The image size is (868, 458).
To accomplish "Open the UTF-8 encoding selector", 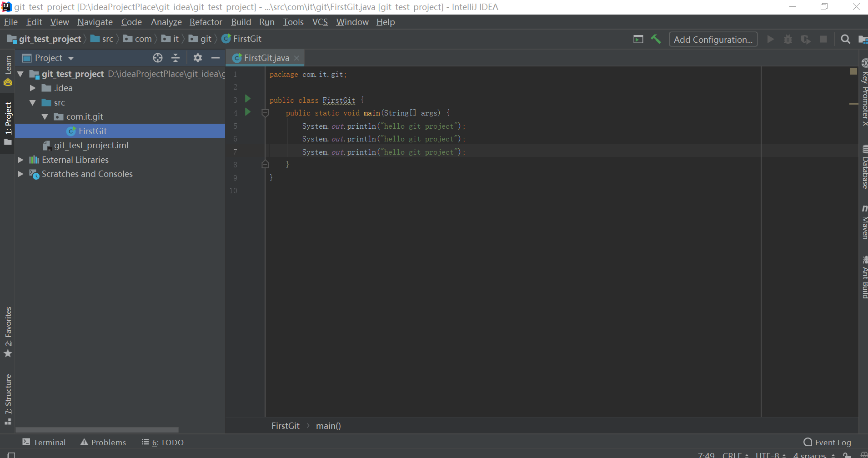I will (x=771, y=455).
